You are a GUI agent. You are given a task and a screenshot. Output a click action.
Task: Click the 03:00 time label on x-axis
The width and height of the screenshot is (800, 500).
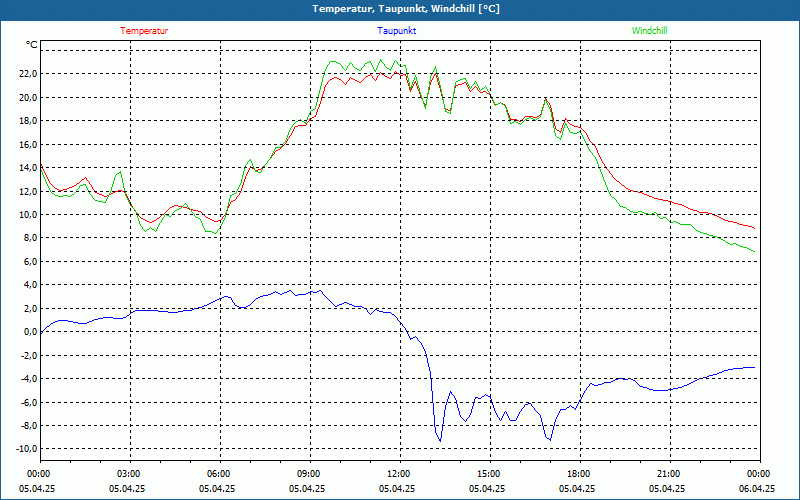coord(127,474)
